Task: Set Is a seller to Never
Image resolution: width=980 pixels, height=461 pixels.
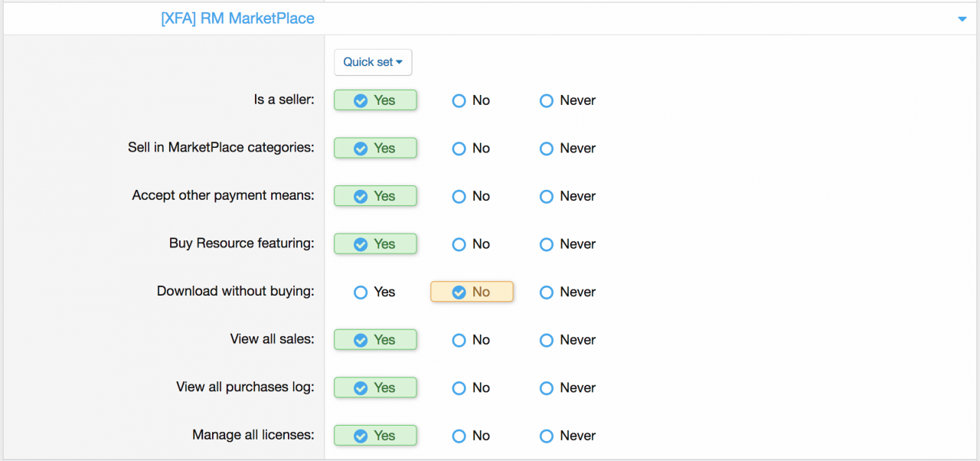Action: [547, 100]
